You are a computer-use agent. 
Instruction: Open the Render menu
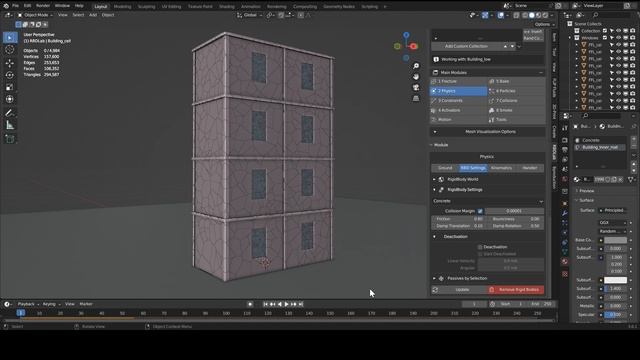click(x=43, y=6)
